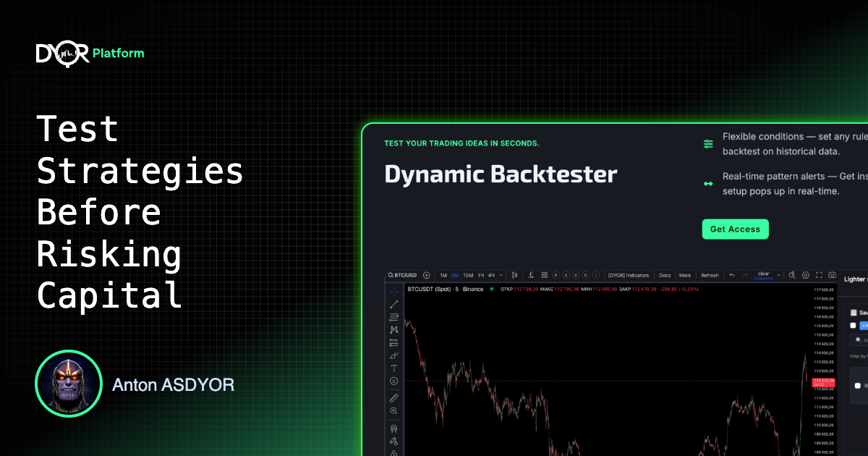Select the ruler measure tool

click(x=394, y=398)
